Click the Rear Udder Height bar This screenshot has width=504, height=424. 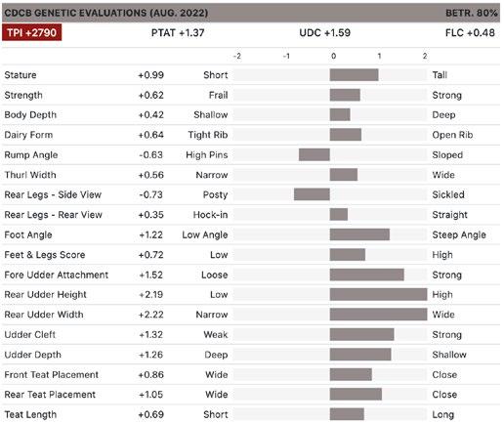pyautogui.click(x=378, y=294)
